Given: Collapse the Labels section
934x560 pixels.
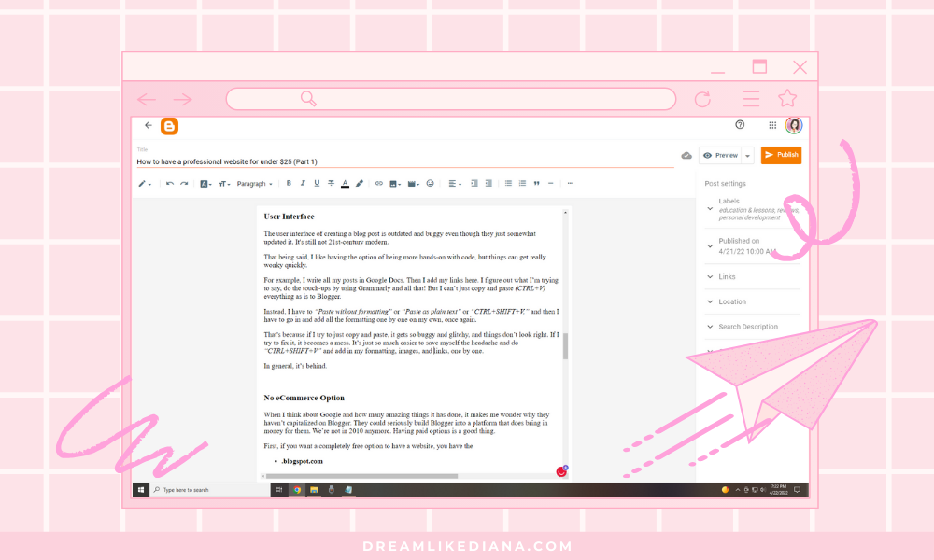Looking at the screenshot, I should 710,209.
